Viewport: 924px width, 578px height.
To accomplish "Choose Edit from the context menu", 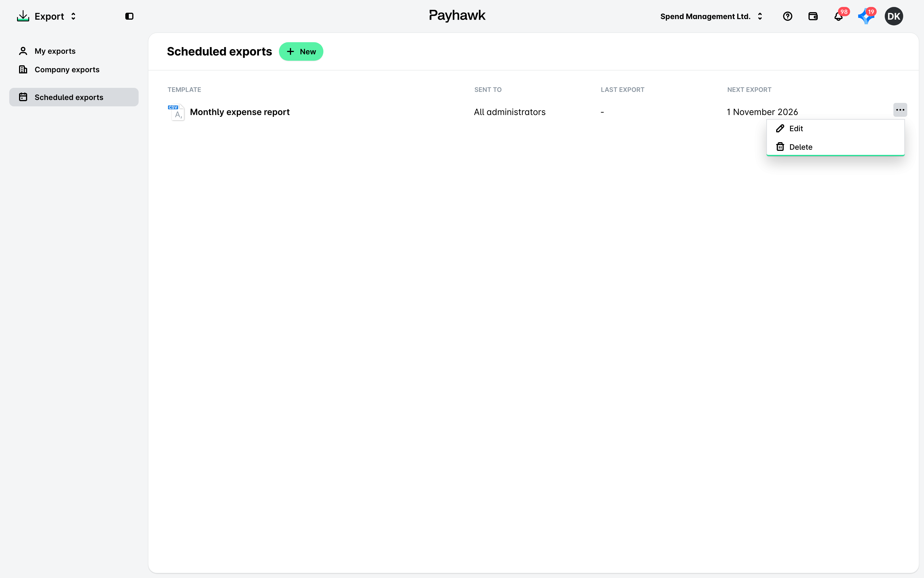I will (835, 128).
